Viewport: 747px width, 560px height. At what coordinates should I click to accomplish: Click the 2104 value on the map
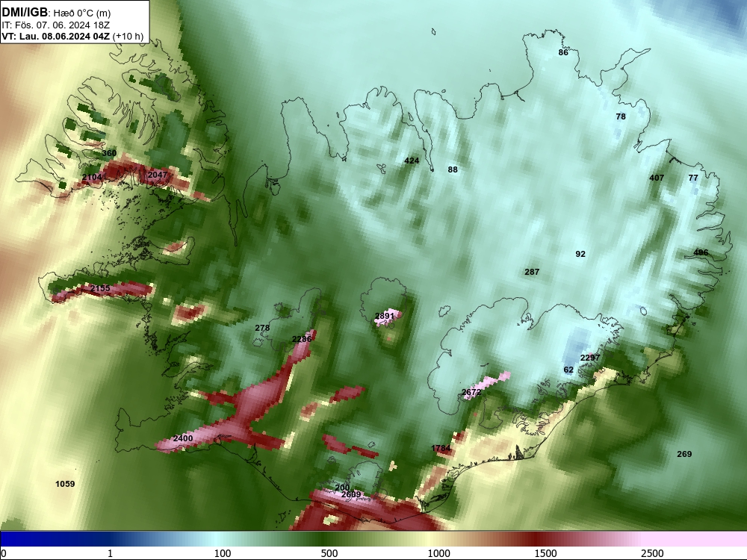(x=92, y=178)
